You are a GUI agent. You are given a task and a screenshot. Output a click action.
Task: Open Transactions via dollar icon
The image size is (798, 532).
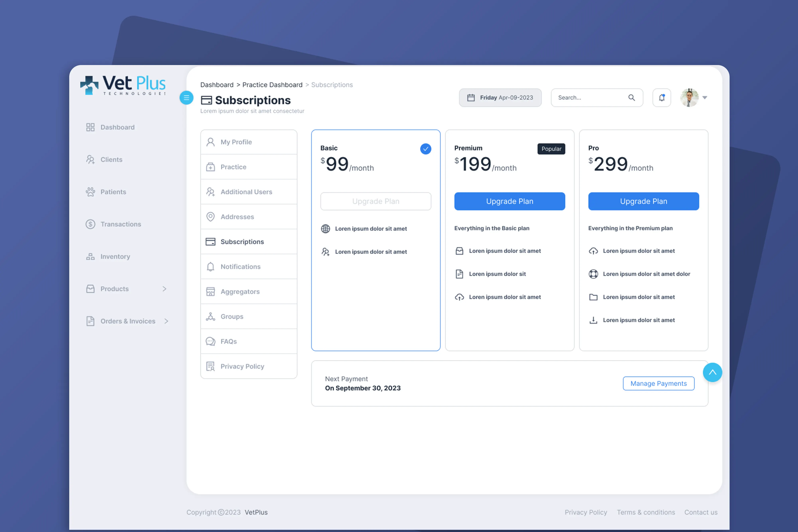coord(90,224)
